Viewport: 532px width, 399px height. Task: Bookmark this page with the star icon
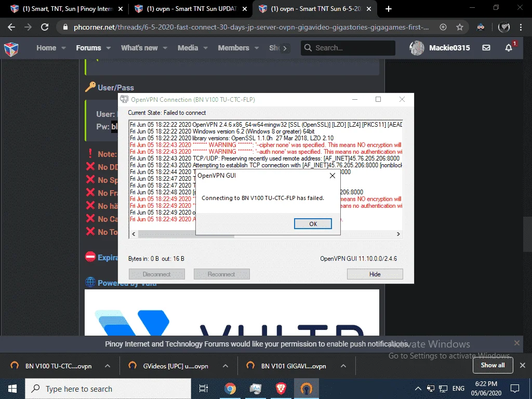click(459, 27)
